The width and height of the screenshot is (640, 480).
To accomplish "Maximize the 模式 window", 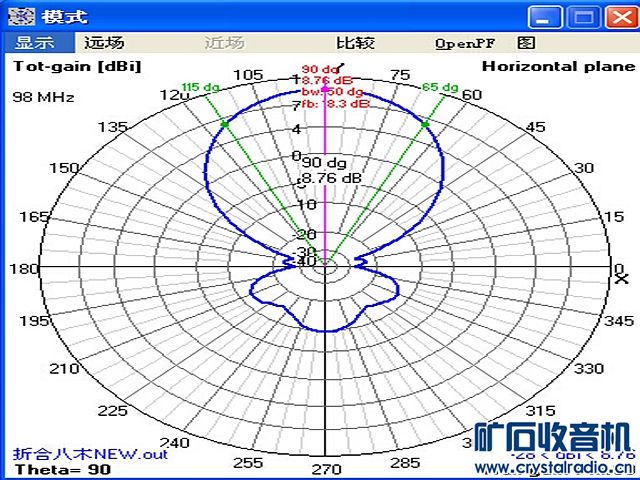I will pos(584,18).
